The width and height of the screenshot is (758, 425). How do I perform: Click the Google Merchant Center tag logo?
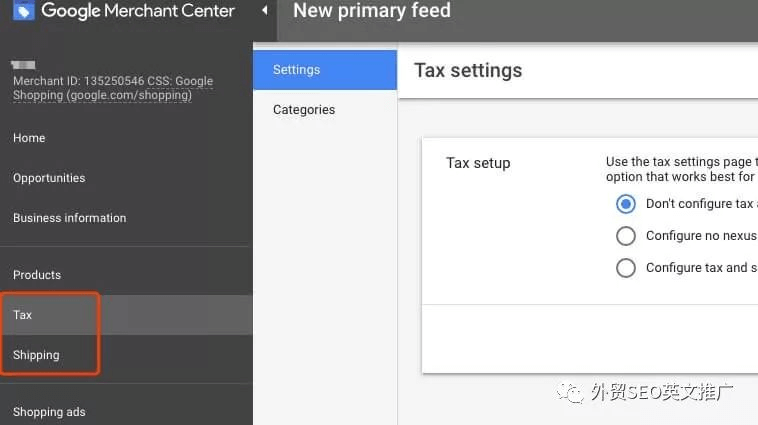(x=23, y=12)
